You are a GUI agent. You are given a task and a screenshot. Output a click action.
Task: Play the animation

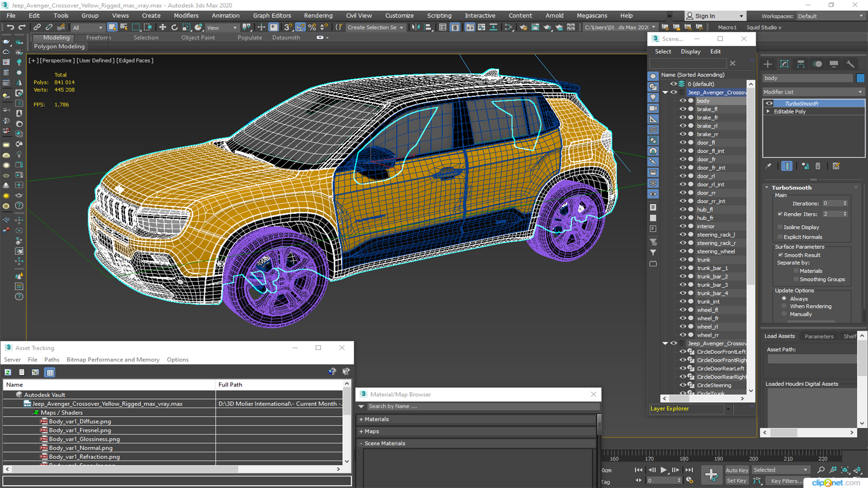[663, 470]
